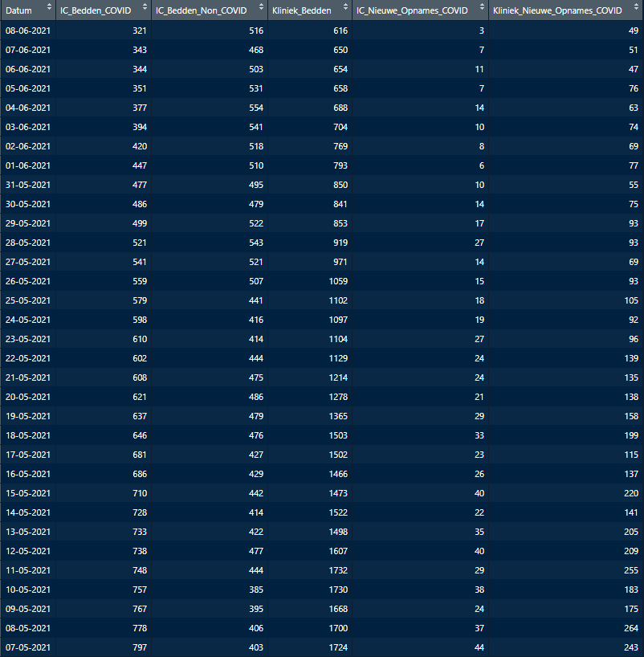Click date cell 14-05-2021
This screenshot has width=644, height=657.
tap(28, 512)
